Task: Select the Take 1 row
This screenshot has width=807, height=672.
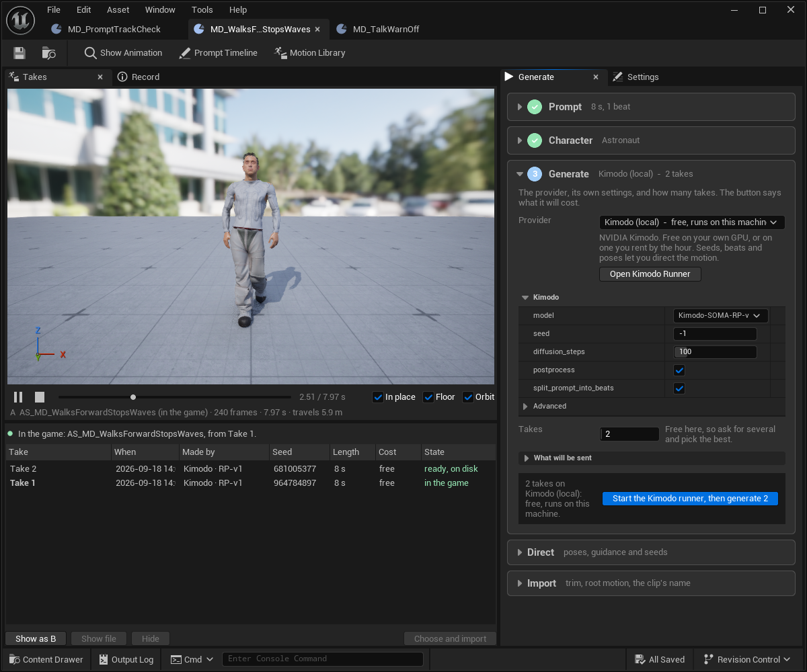Action: pyautogui.click(x=251, y=483)
